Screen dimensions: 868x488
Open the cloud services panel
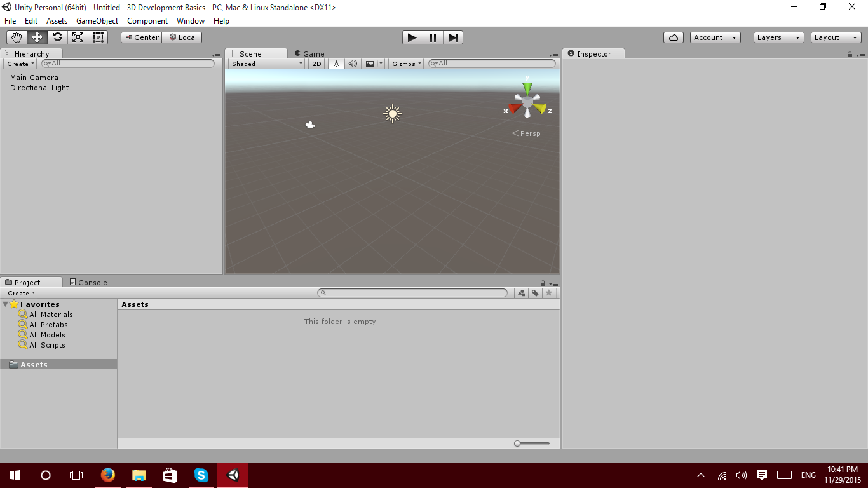pos(674,37)
